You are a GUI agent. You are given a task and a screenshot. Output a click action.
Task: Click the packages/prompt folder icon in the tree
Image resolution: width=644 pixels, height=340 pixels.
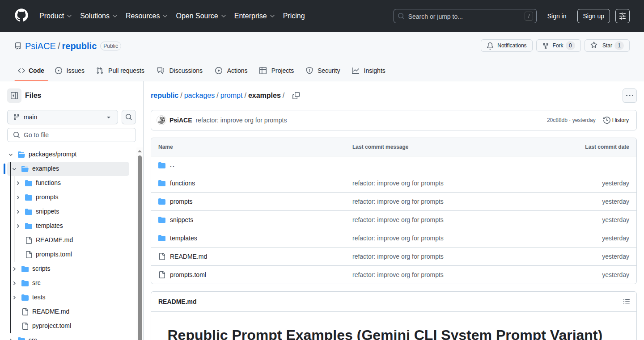[21, 154]
